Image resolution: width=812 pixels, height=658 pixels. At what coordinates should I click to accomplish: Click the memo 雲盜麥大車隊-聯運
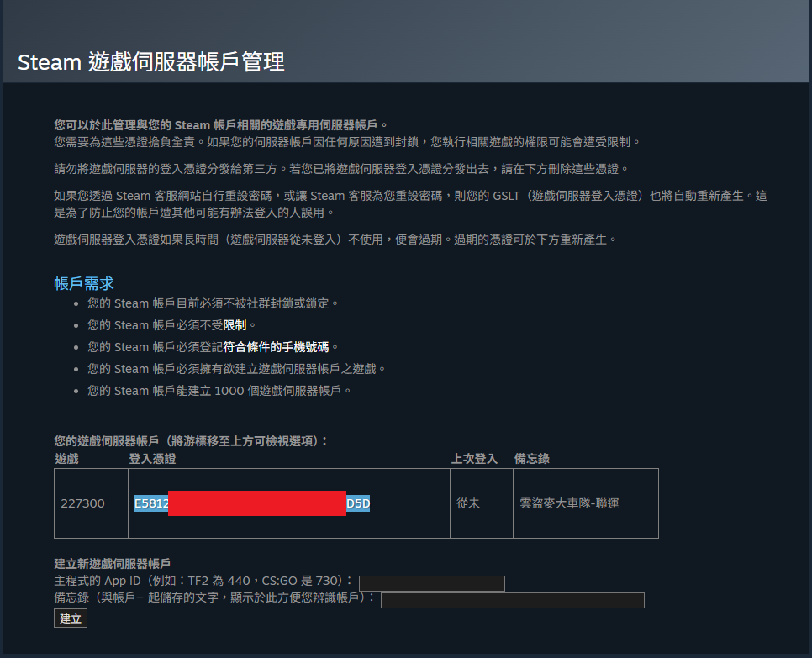569,503
